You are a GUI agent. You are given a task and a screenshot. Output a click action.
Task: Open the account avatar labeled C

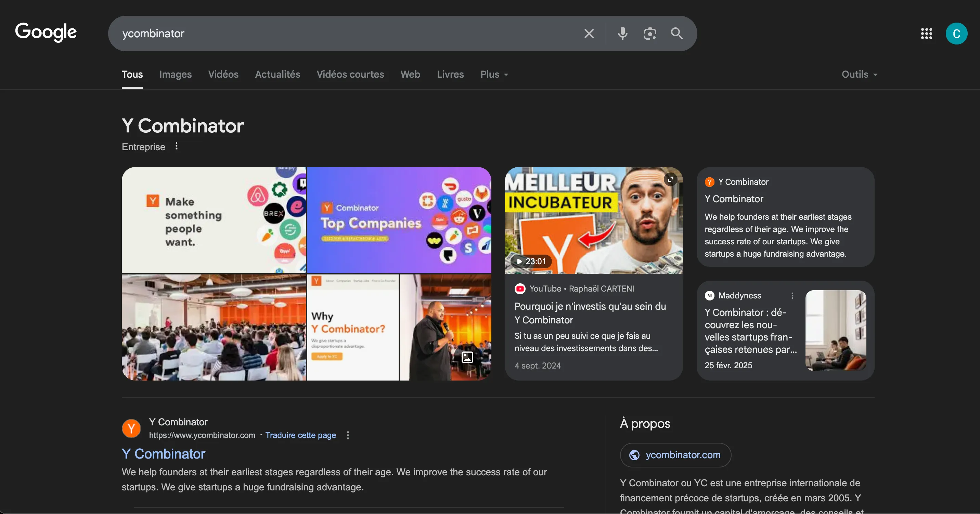tap(956, 34)
